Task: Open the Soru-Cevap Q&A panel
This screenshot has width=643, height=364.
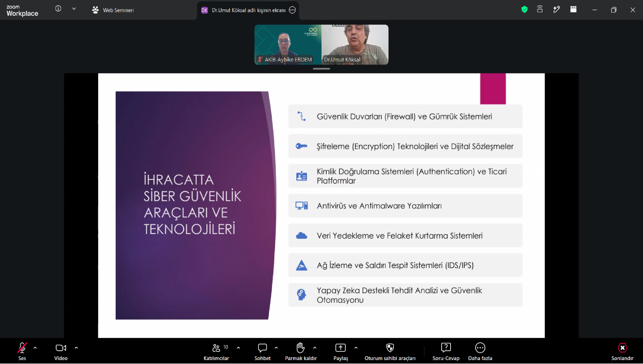Action: tap(446, 348)
